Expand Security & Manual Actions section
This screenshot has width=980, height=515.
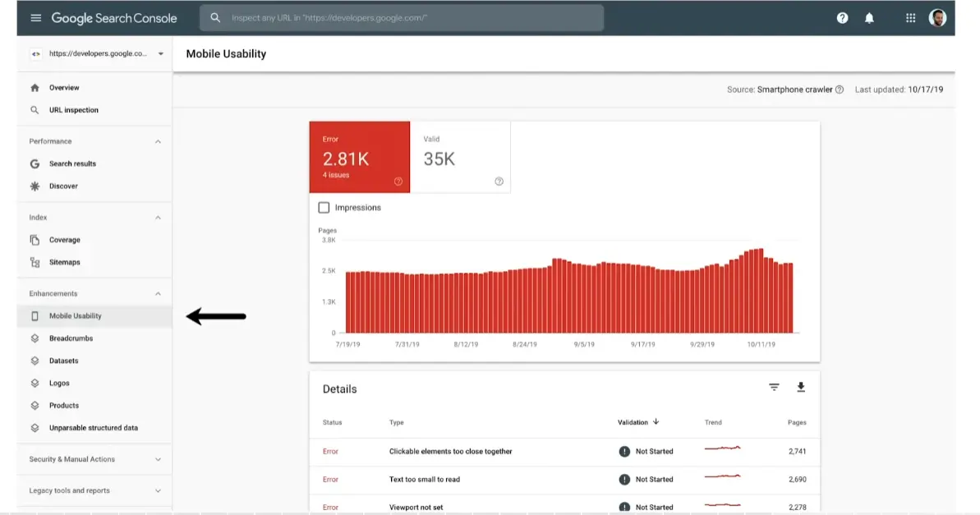tap(158, 460)
